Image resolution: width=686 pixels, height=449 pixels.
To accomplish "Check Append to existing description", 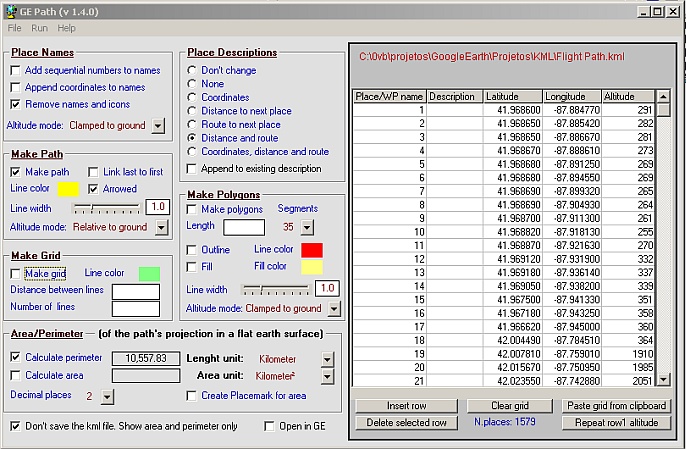I will click(x=192, y=169).
